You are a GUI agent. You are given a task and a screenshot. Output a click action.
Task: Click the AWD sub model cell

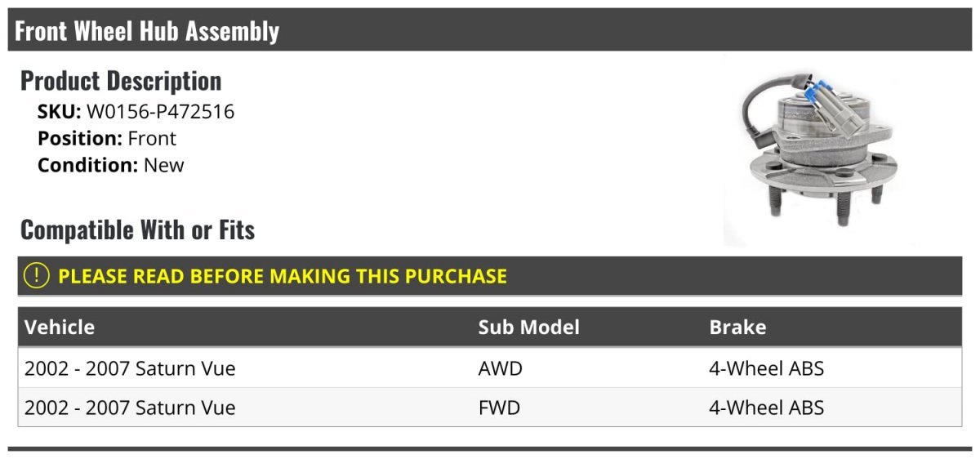[500, 368]
